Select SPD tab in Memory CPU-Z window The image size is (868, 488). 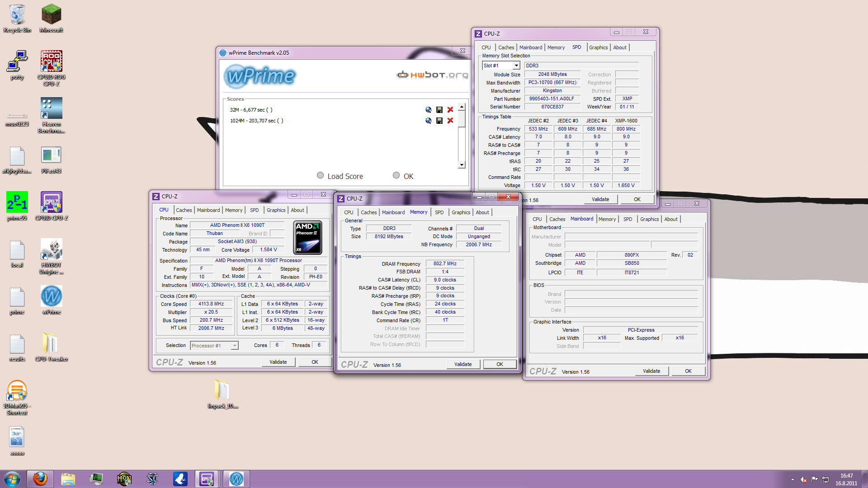coord(439,212)
